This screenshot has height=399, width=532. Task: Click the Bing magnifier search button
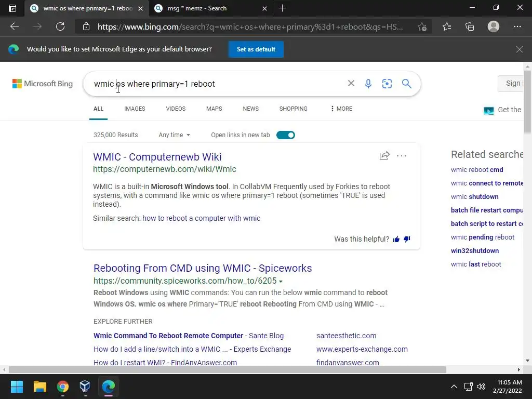[406, 84]
